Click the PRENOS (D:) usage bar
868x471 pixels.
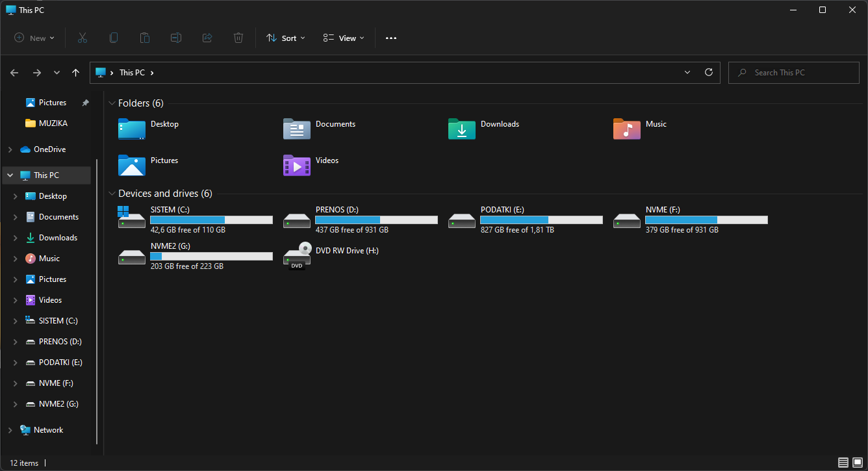pyautogui.click(x=376, y=220)
